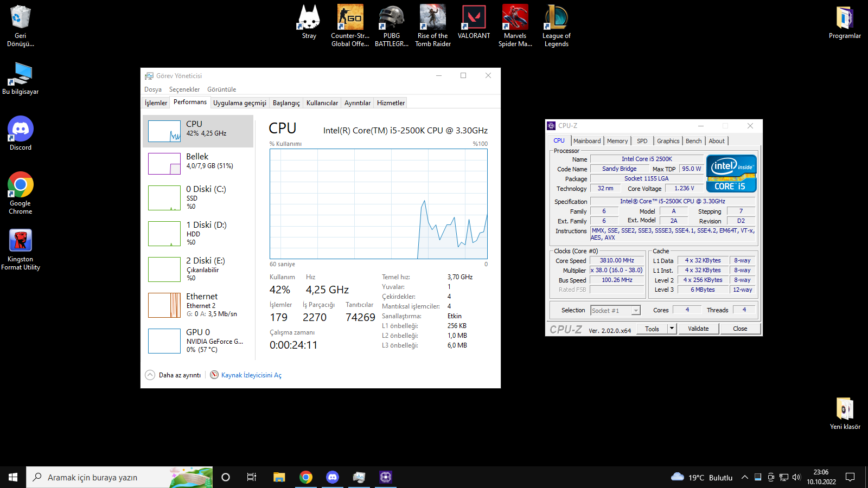868x488 pixels.
Task: Switch to the Kullanıcılar tab
Action: [322, 103]
